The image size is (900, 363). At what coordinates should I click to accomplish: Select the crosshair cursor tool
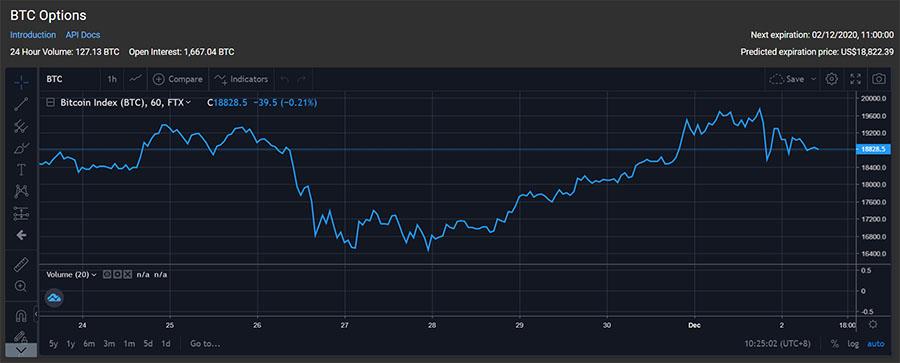tap(21, 82)
